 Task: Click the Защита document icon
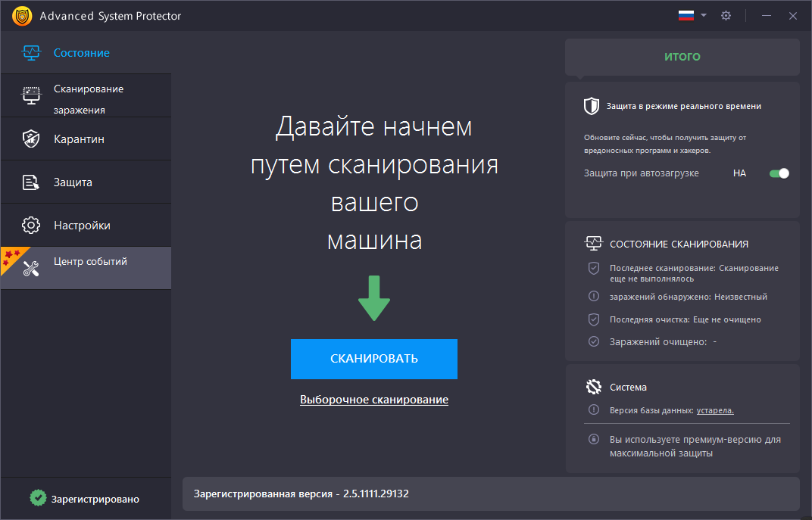[31, 182]
